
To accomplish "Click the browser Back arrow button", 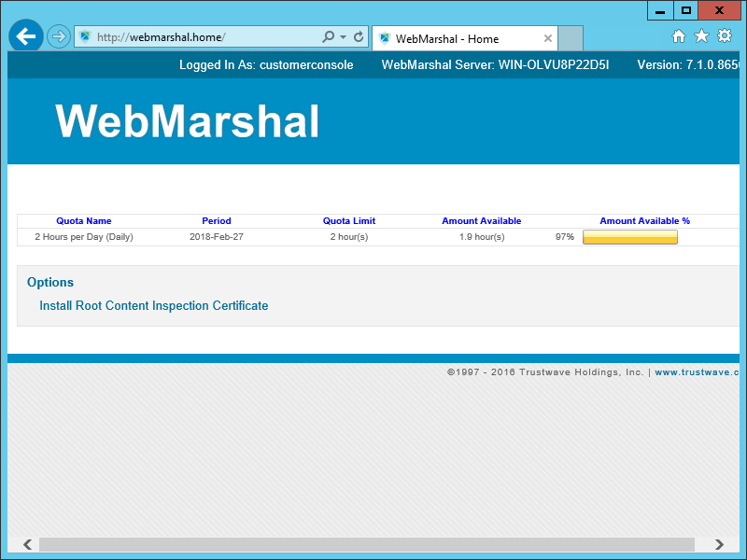I will [x=26, y=37].
